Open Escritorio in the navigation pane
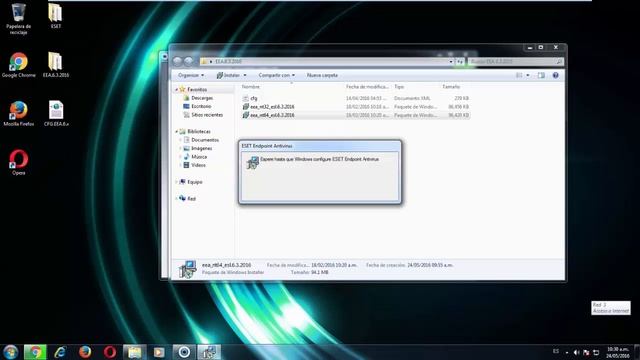This screenshot has width=640, height=360. point(201,106)
